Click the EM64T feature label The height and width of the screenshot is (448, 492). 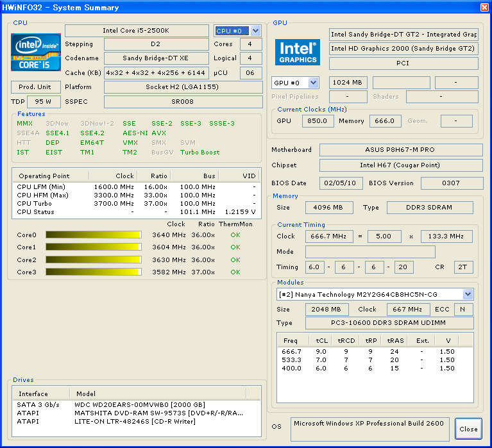(x=92, y=143)
